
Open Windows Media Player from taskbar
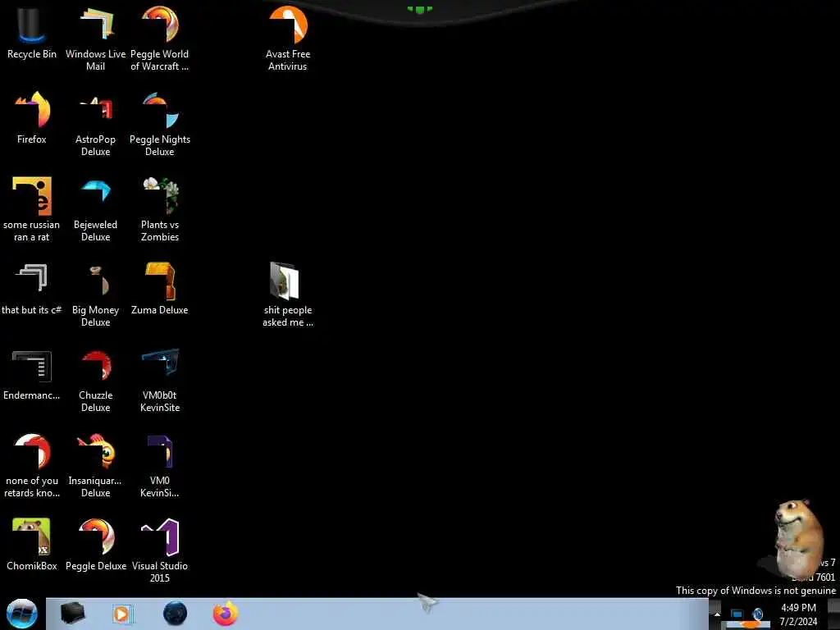coord(122,614)
